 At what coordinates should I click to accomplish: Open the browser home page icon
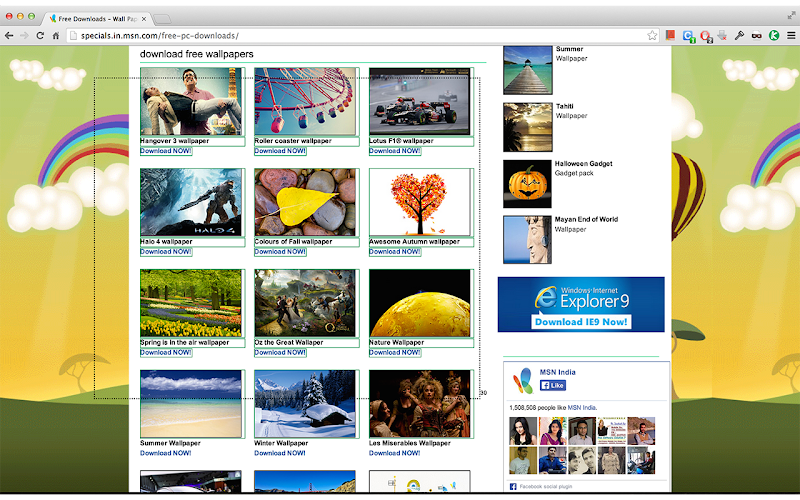[56, 35]
